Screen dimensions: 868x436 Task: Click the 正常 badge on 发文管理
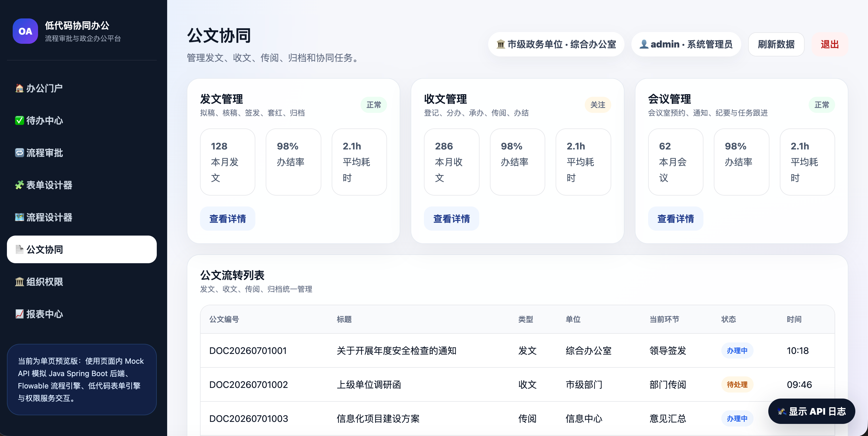[x=374, y=105]
